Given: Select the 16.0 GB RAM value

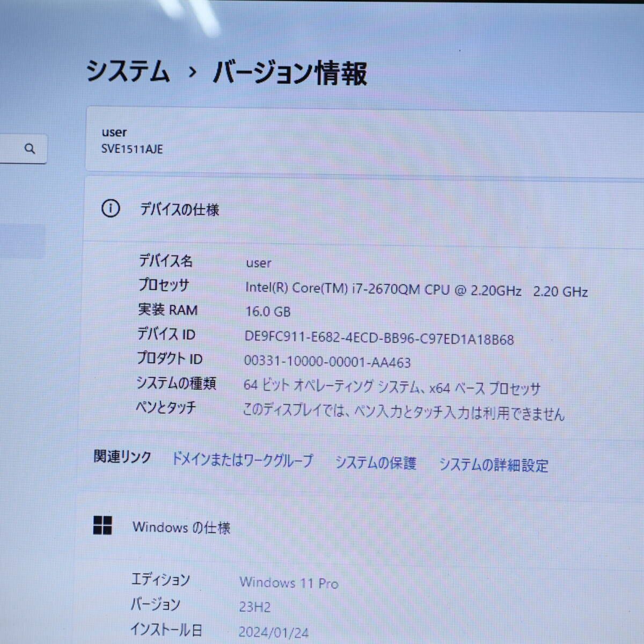Looking at the screenshot, I should [267, 312].
